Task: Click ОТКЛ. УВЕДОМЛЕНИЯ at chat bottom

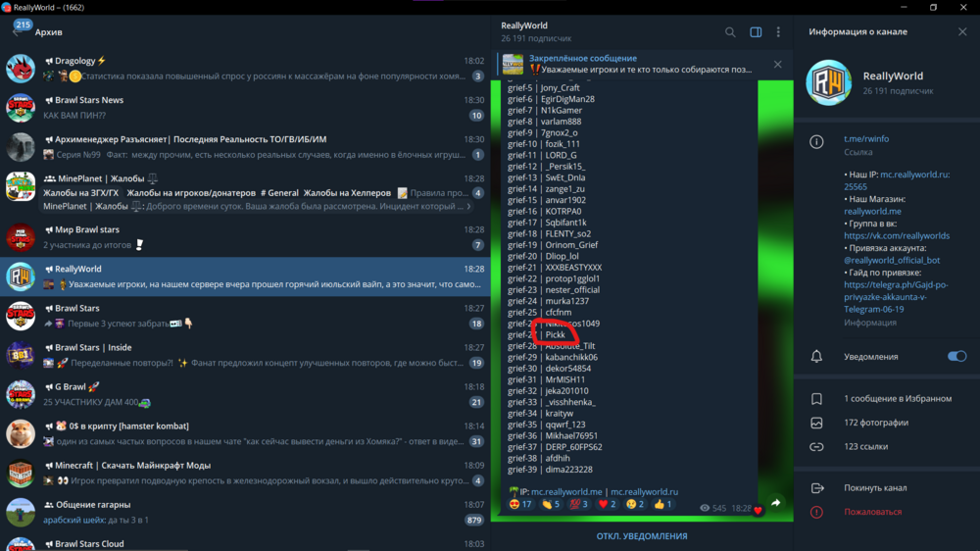Action: [641, 536]
